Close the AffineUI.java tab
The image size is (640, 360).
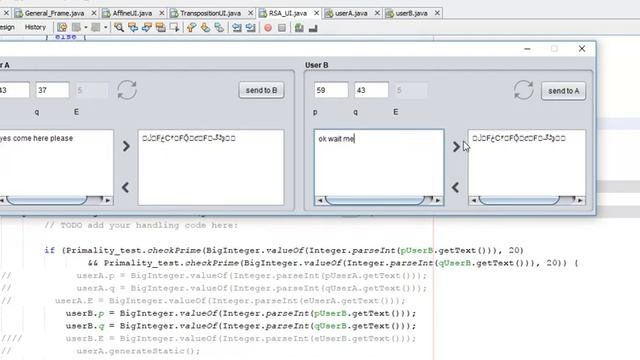click(162, 13)
